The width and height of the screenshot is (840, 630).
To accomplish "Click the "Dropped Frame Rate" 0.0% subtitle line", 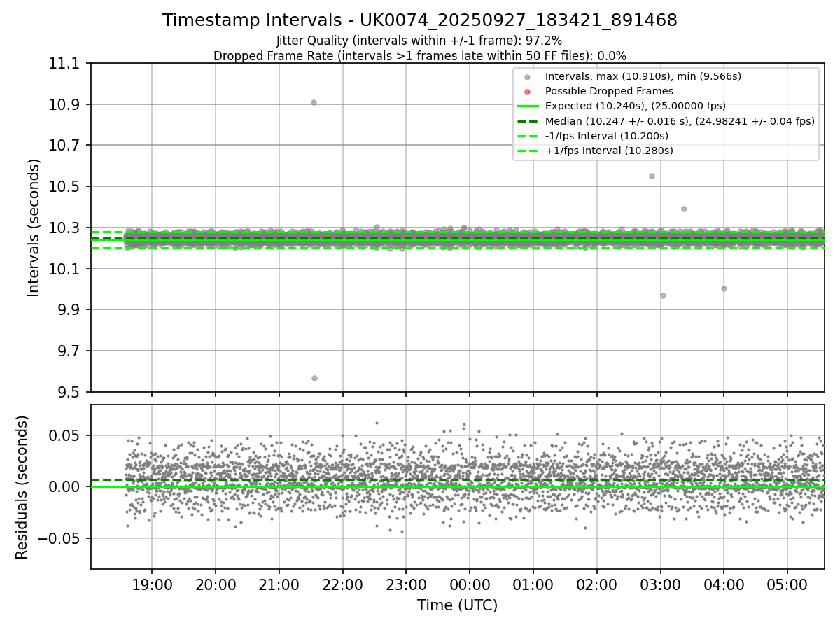I will (x=420, y=56).
